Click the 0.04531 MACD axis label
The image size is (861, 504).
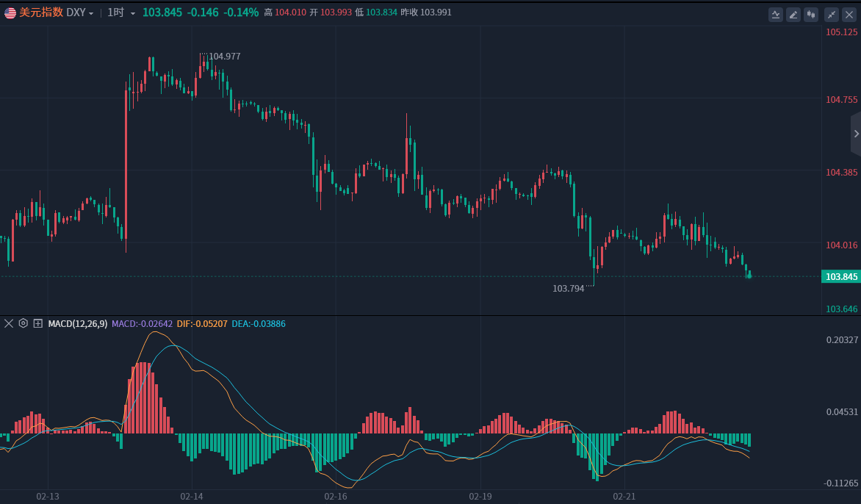coord(842,411)
